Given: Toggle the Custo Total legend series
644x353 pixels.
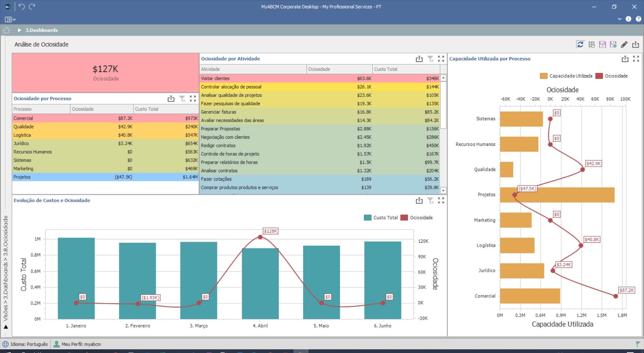Looking at the screenshot, I should tap(381, 218).
